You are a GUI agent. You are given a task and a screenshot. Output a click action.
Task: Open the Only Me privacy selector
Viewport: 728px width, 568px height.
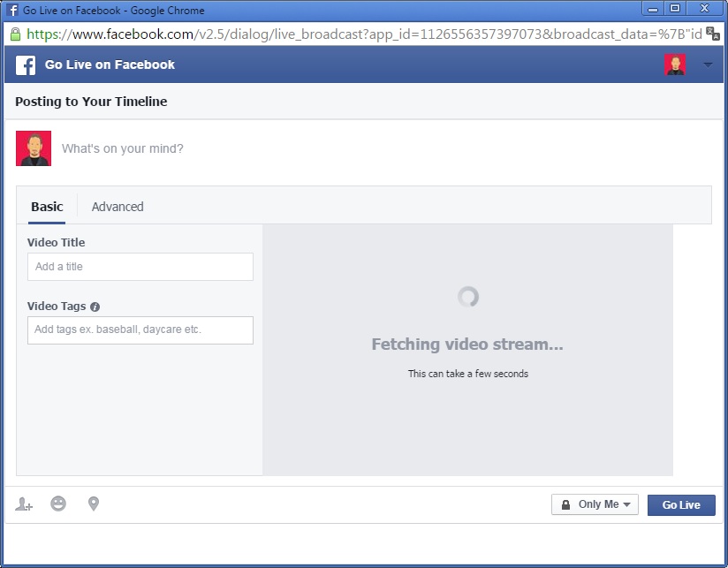point(595,504)
